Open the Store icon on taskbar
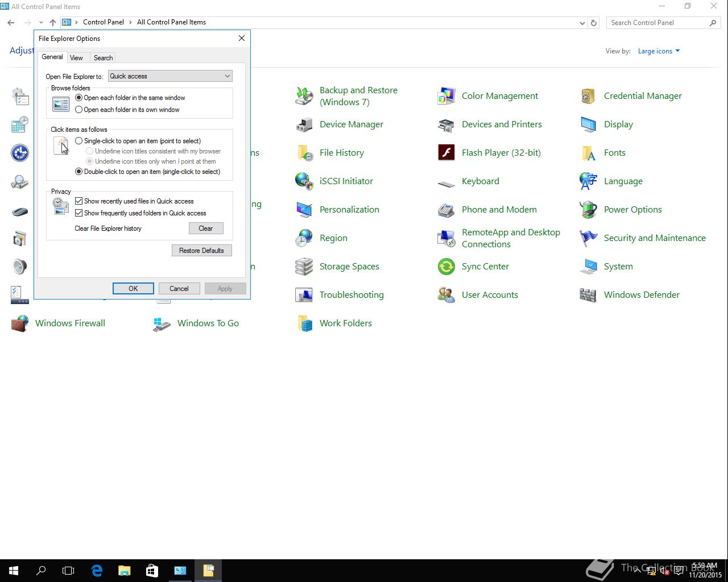This screenshot has height=582, width=728. tap(152, 571)
